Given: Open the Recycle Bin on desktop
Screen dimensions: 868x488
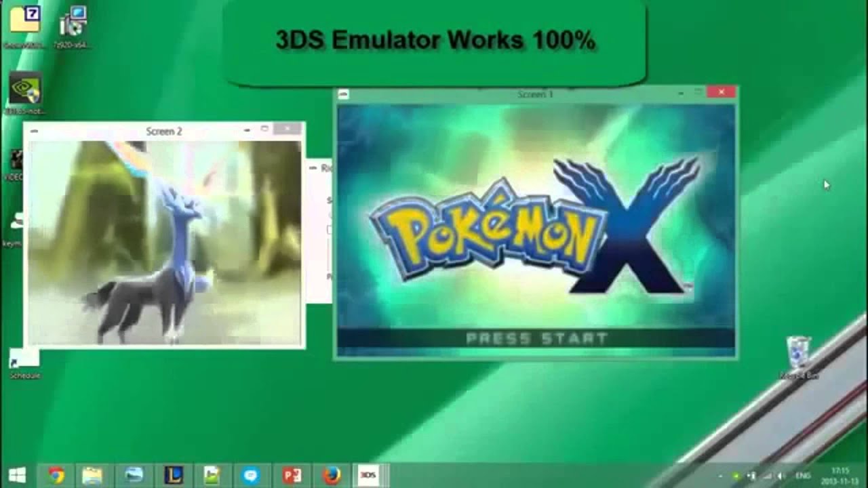Looking at the screenshot, I should (x=798, y=357).
